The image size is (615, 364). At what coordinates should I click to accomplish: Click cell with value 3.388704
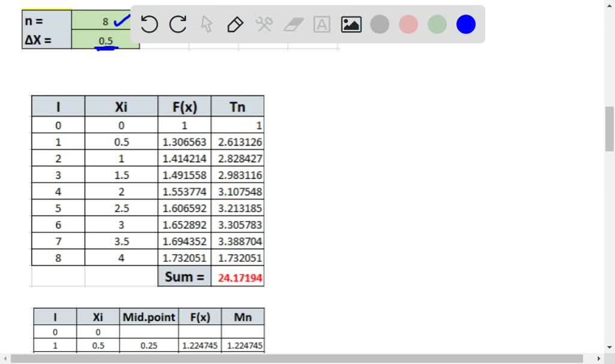click(238, 241)
